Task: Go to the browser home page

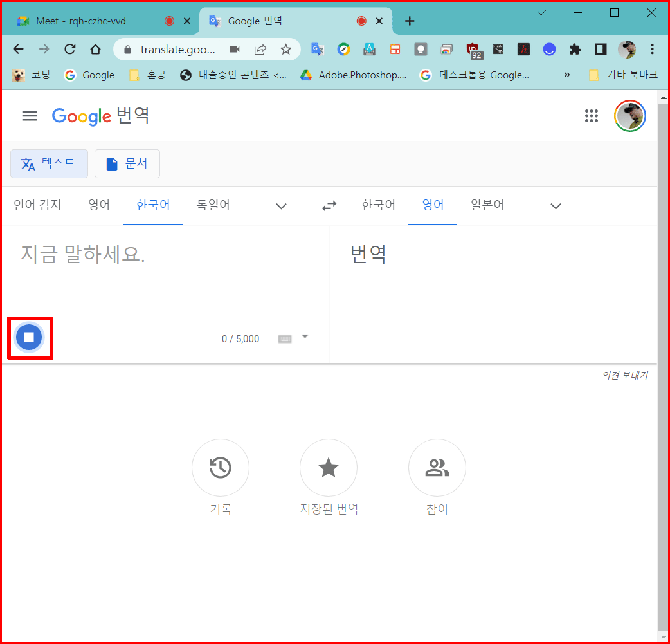Action: click(95, 49)
